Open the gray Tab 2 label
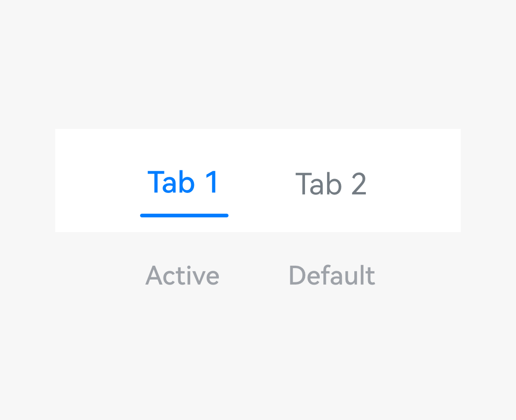This screenshot has height=420, width=516. coord(331,184)
